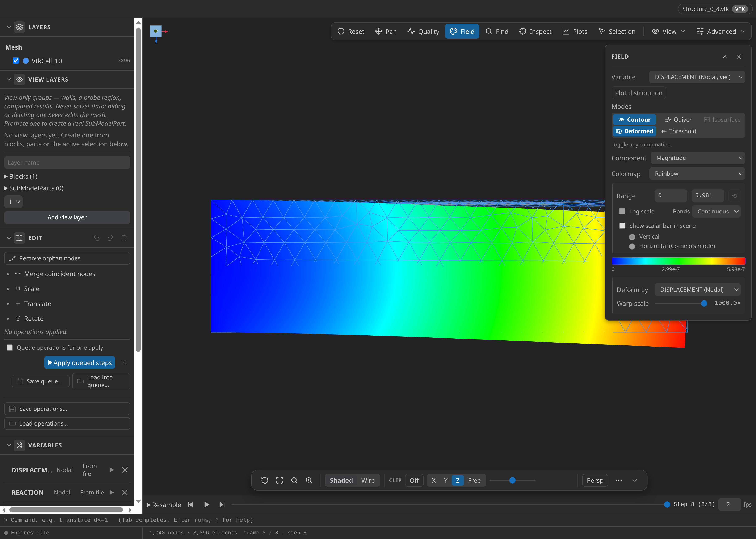Remove the REACTION variable with its X

[125, 492]
